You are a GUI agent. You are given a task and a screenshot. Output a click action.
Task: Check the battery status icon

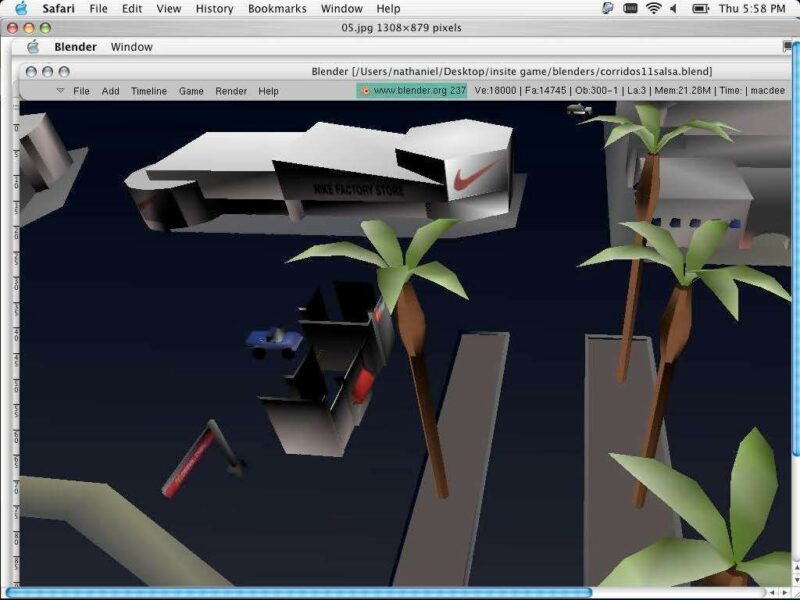(701, 9)
